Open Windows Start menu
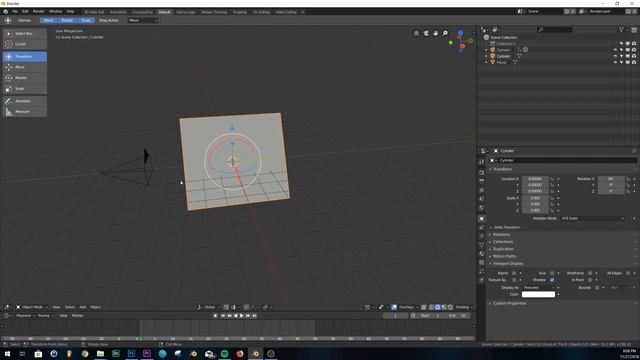 click(7, 353)
